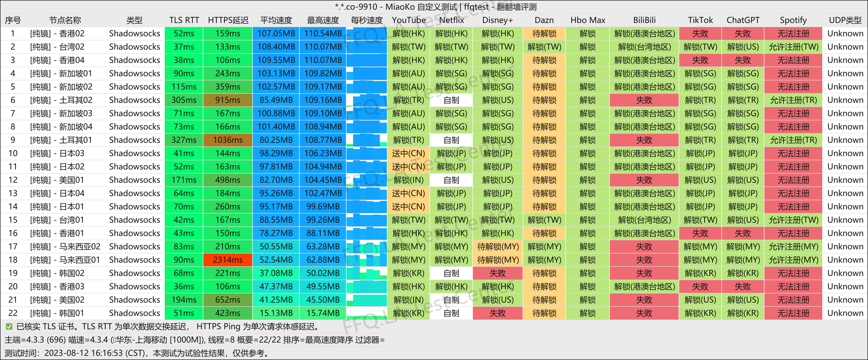
Task: Click Disney+ 待解锁(MY) cell in 马来西亚02 row
Action: click(x=498, y=247)
